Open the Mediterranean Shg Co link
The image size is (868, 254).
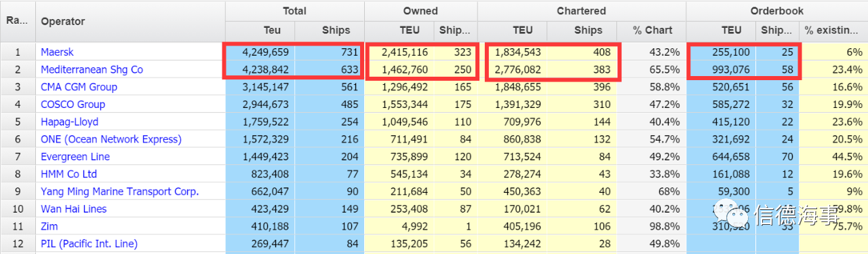(x=92, y=69)
